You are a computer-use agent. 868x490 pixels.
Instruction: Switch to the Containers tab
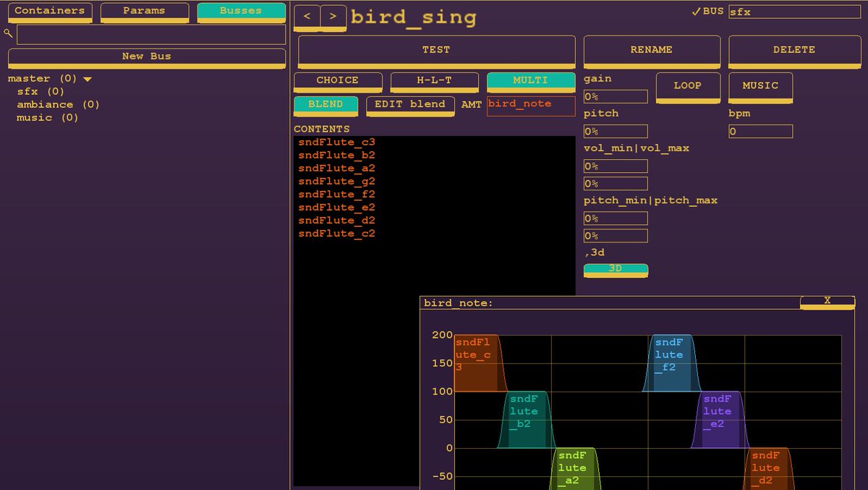pos(50,12)
